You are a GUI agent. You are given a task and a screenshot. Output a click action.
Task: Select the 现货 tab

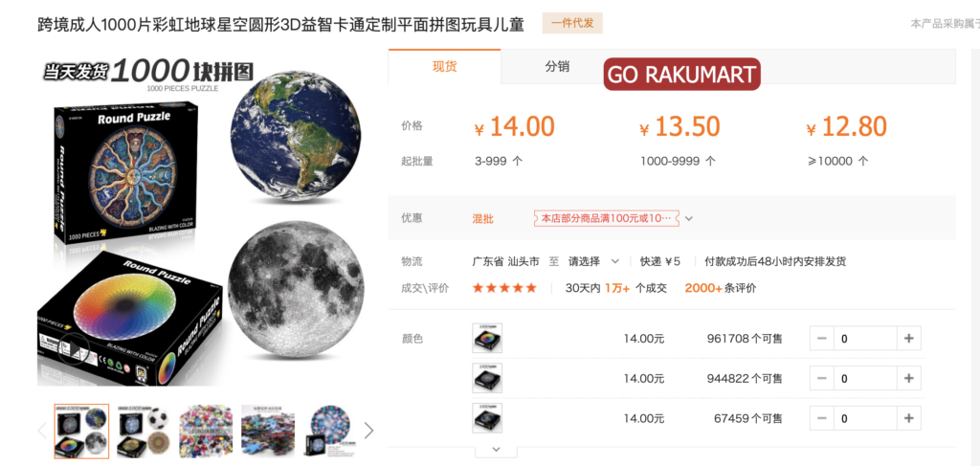(444, 67)
